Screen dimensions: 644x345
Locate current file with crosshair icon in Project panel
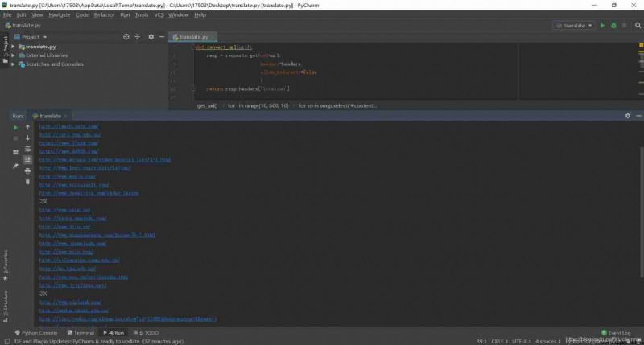pos(126,37)
